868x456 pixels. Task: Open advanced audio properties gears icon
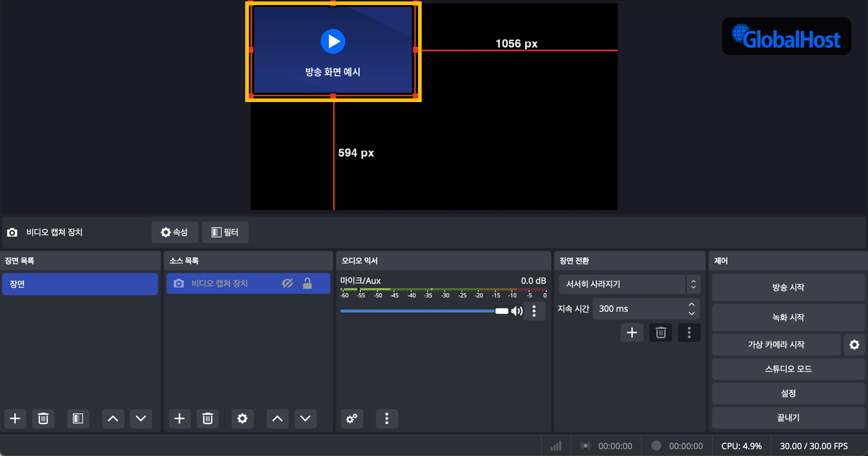352,418
